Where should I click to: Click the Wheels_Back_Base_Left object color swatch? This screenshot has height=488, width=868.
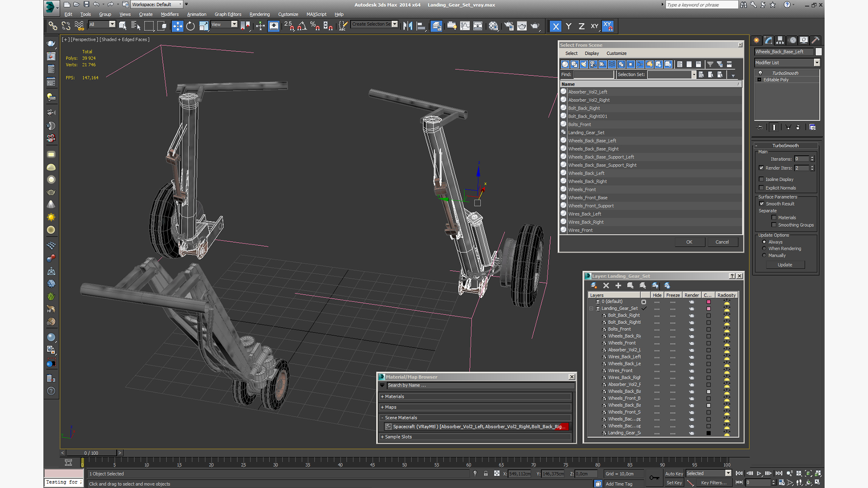819,52
